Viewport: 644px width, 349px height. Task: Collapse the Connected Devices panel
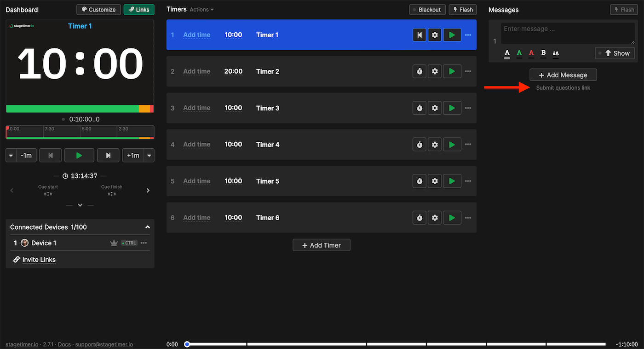[148, 227]
